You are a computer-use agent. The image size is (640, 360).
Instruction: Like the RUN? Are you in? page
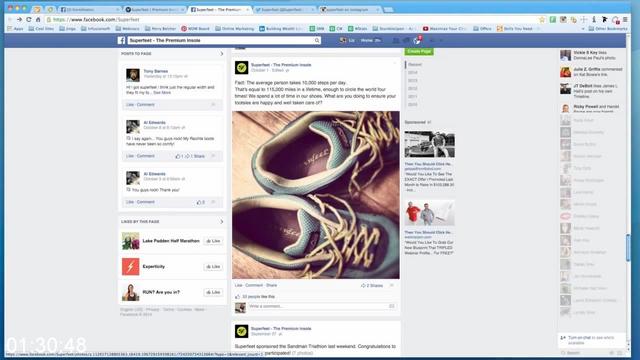pos(213,292)
